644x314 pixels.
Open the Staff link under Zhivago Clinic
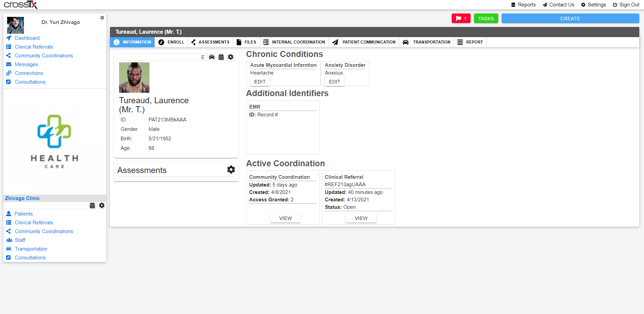(x=20, y=240)
